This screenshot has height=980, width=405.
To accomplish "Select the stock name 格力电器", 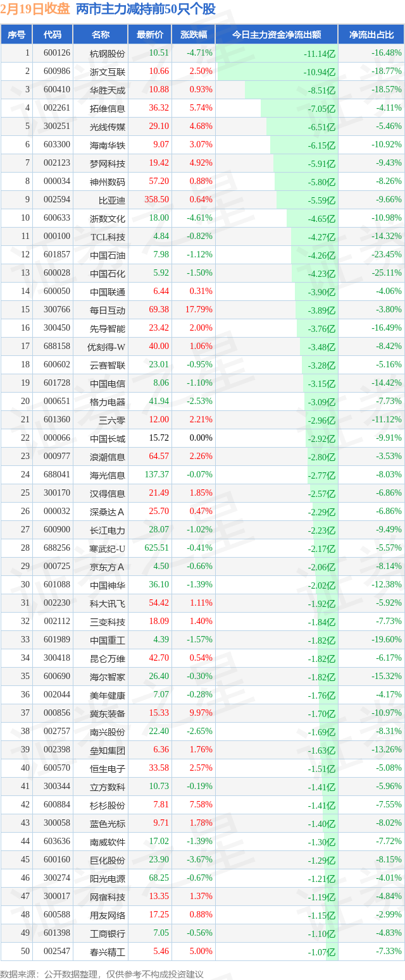I will (108, 402).
